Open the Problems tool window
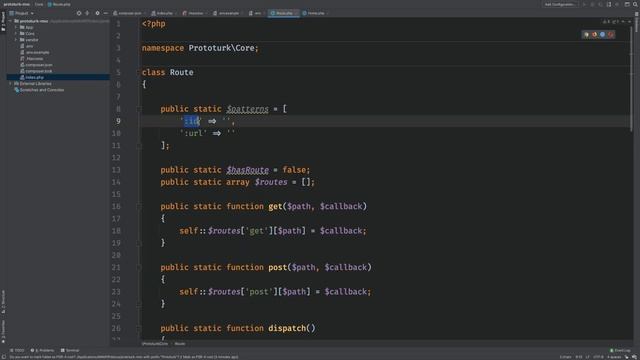Image resolution: width=640 pixels, height=360 pixels. point(42,351)
